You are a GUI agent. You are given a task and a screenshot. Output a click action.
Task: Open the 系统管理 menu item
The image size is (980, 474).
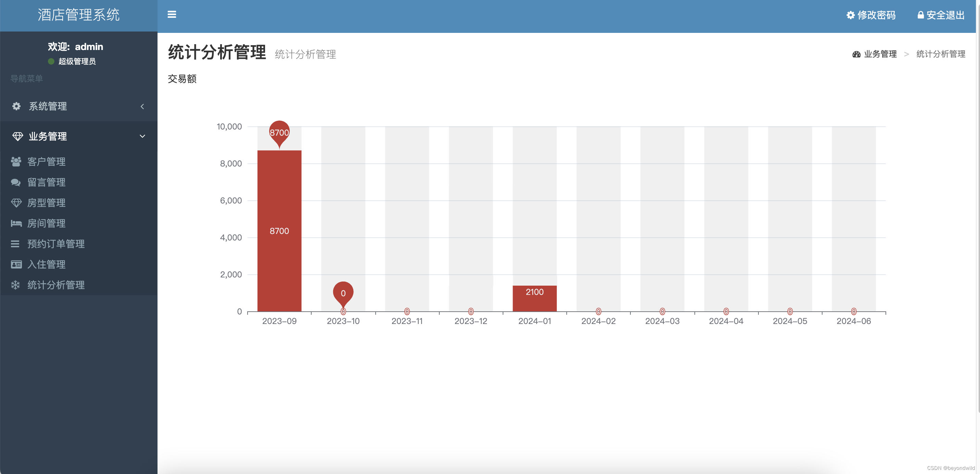[47, 107]
